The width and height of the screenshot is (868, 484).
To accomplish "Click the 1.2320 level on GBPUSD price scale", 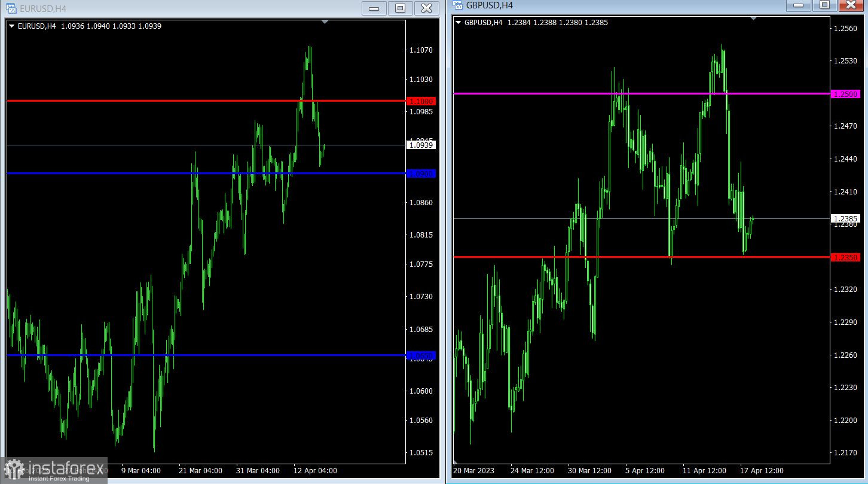I will 845,290.
